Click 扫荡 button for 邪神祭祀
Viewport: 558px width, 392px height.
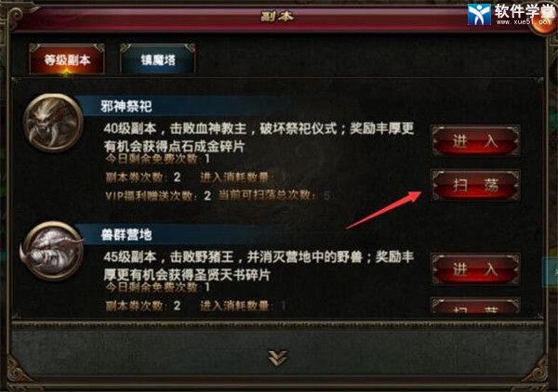476,185
